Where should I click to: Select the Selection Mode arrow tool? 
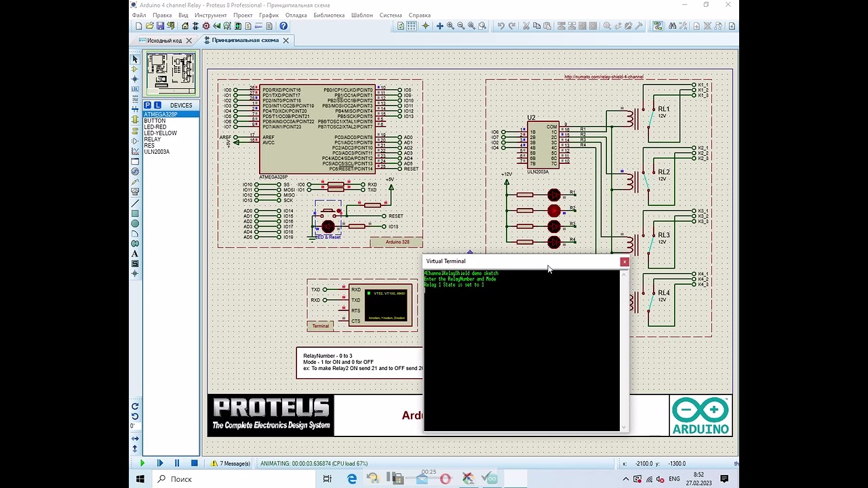pyautogui.click(x=135, y=60)
